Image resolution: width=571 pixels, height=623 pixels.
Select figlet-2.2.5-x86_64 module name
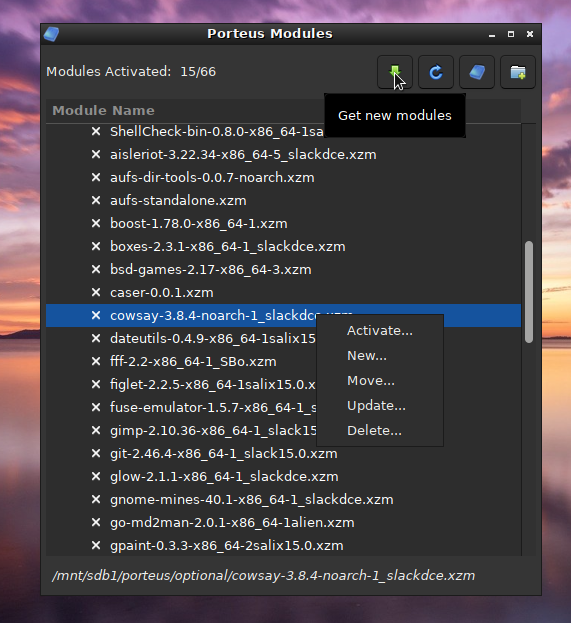point(213,385)
